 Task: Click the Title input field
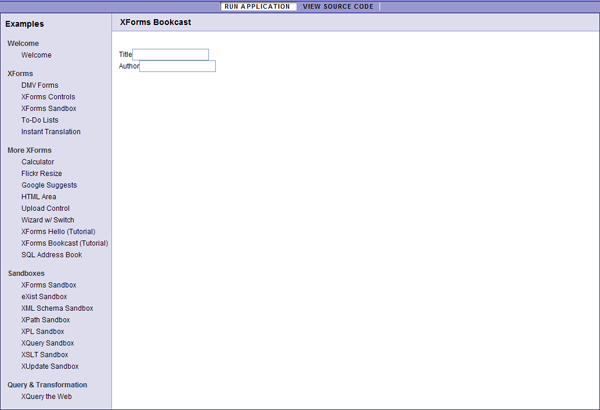170,55
